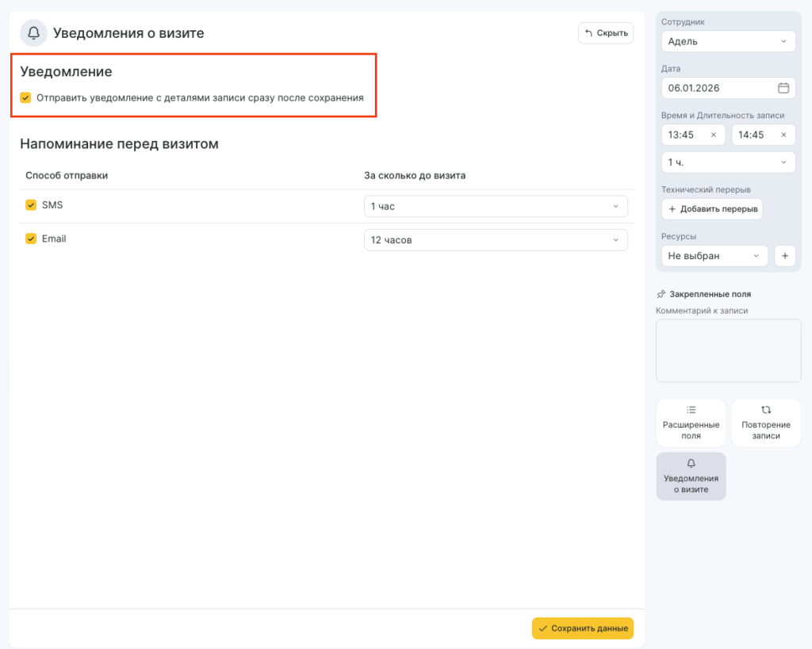The width and height of the screenshot is (812, 649).
Task: Open Повторение записи repeat tile
Action: (765, 423)
